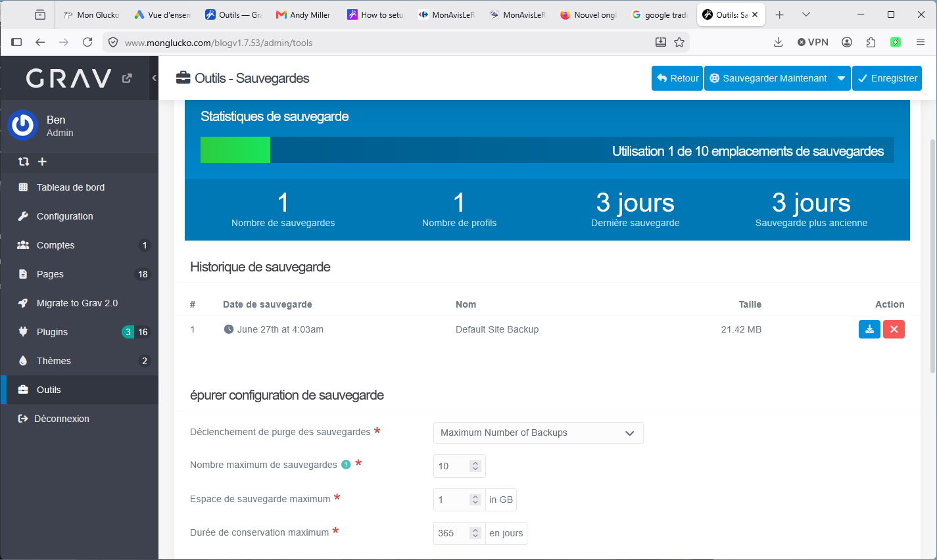The height and width of the screenshot is (560, 937).
Task: Click Déconnexion to log out
Action: [80, 419]
